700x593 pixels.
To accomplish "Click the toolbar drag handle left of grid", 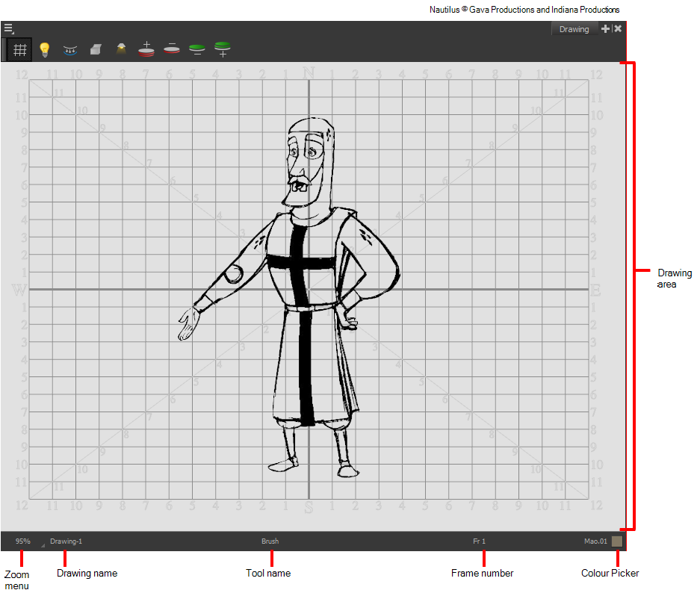I will 4,49.
